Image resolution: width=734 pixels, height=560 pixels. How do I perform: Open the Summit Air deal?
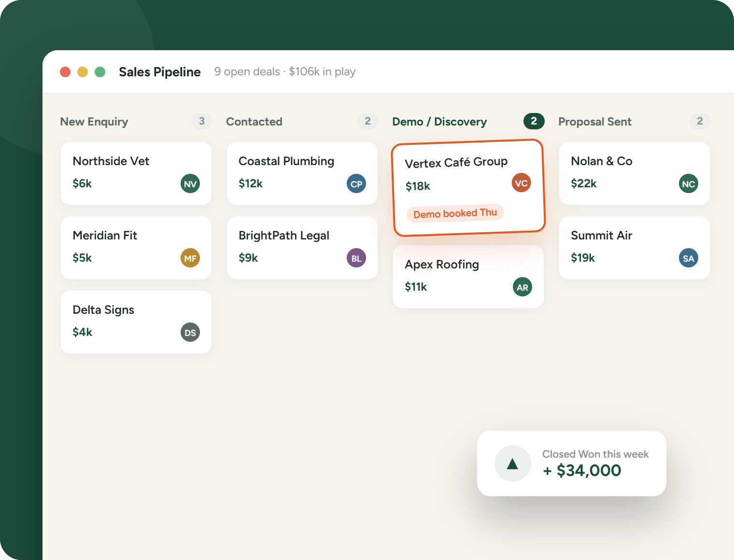click(x=635, y=248)
